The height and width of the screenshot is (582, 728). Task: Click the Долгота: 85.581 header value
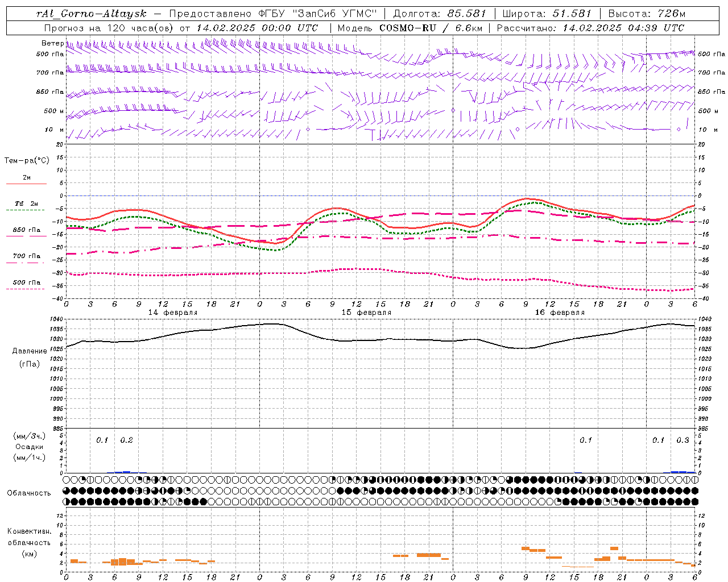(440, 14)
